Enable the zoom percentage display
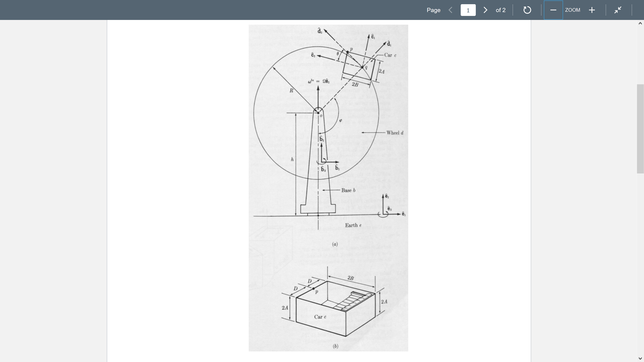 click(572, 10)
